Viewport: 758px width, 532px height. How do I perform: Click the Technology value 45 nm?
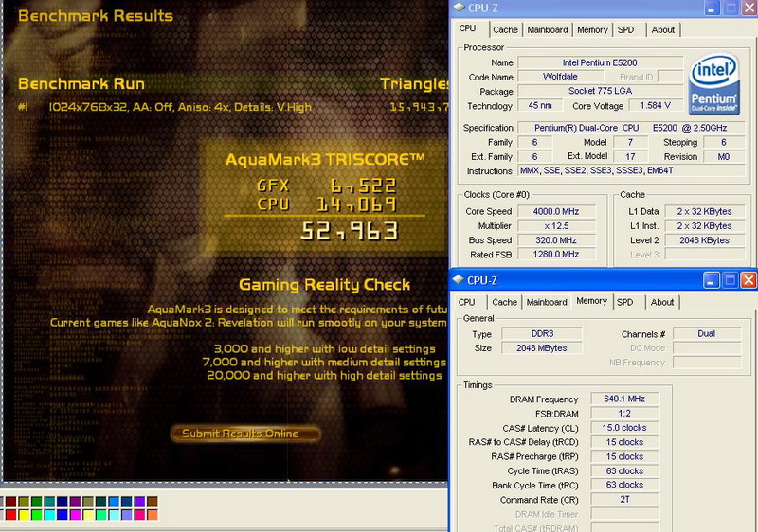tap(540, 105)
